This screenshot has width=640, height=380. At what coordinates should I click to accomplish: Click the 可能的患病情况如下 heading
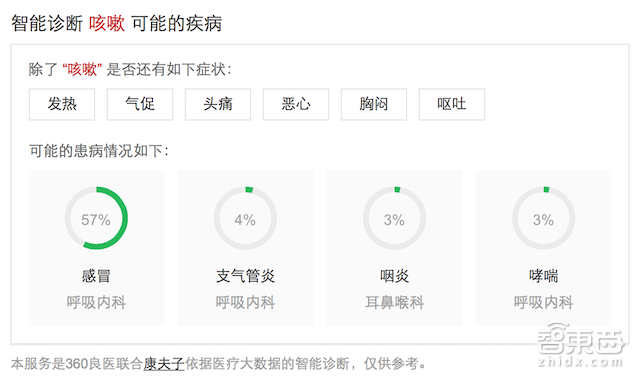pyautogui.click(x=98, y=151)
